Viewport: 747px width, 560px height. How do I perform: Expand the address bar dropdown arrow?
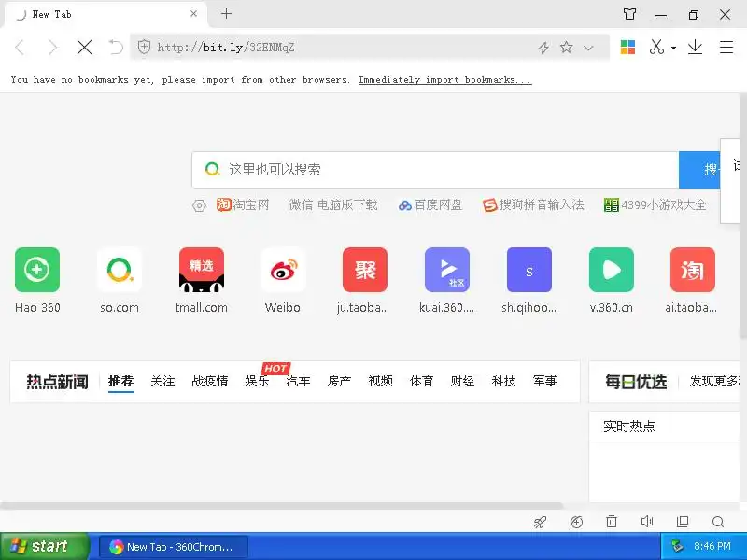pyautogui.click(x=588, y=48)
